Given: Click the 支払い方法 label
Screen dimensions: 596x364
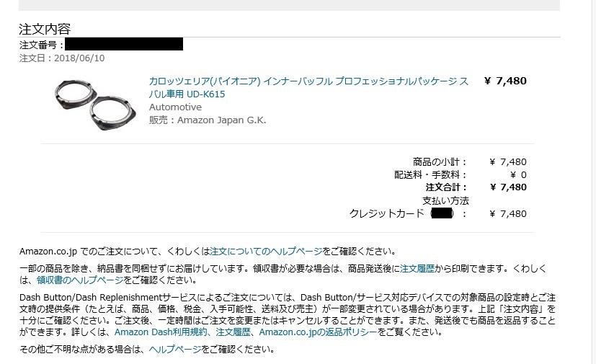Looking at the screenshot, I should pyautogui.click(x=445, y=200).
